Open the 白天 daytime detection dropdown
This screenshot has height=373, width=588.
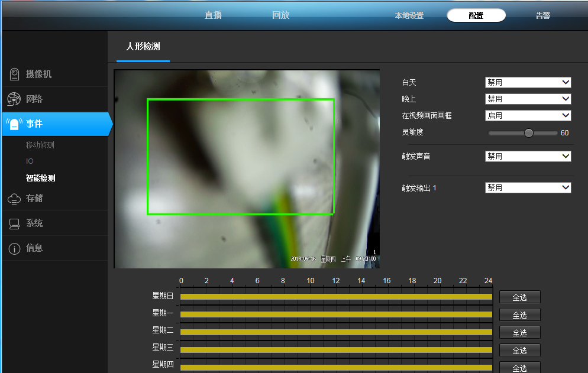[x=527, y=82]
